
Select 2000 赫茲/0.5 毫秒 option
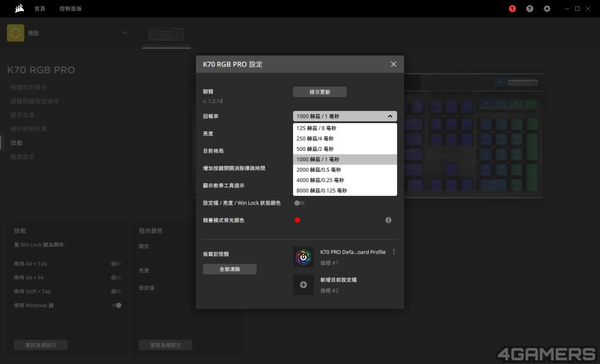coord(345,170)
